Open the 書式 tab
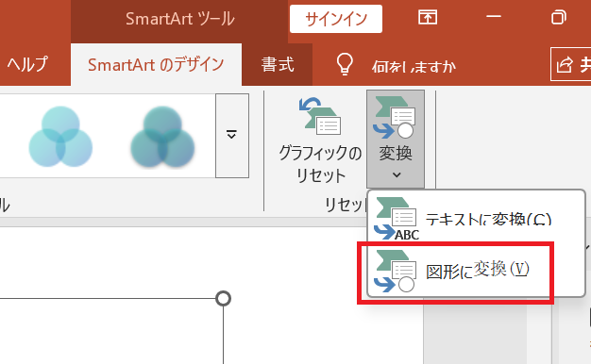The width and height of the screenshot is (591, 364). coord(278,65)
